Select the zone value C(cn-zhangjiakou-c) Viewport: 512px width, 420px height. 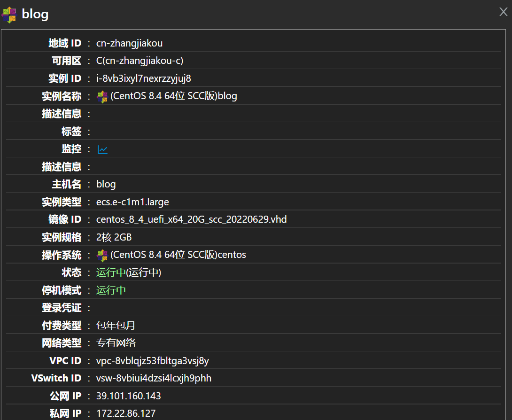pyautogui.click(x=140, y=61)
